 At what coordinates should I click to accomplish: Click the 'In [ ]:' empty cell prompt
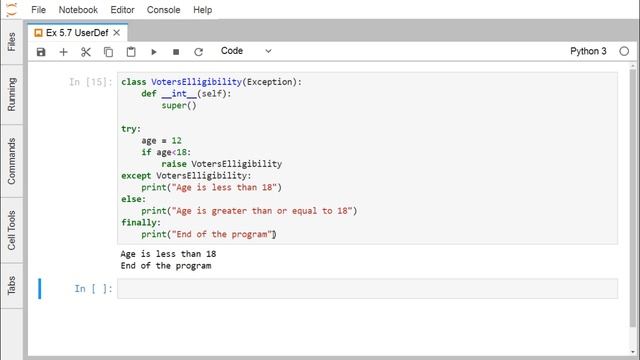pyautogui.click(x=93, y=289)
